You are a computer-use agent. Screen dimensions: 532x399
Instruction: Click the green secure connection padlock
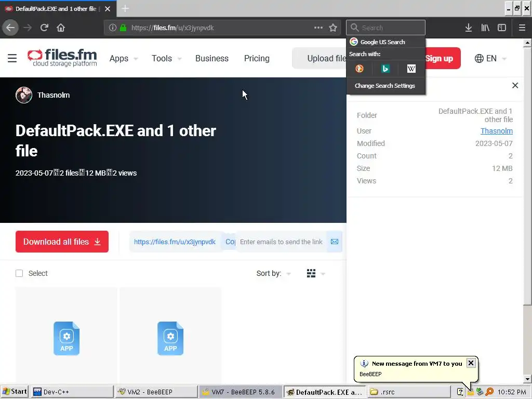point(123,28)
